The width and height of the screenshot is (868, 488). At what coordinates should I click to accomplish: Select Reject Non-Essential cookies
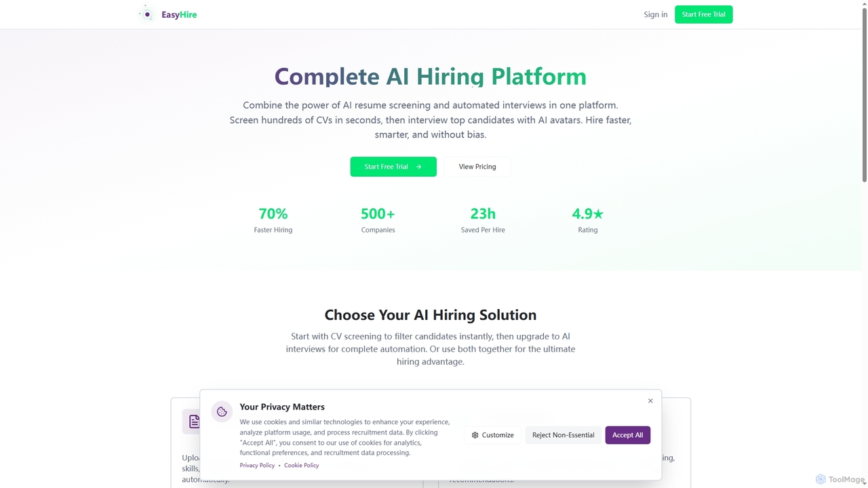[x=563, y=435]
